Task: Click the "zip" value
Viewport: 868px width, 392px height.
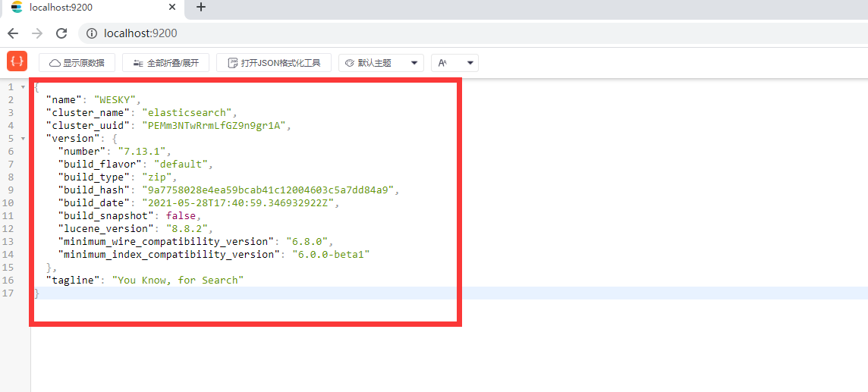Action: (156, 177)
